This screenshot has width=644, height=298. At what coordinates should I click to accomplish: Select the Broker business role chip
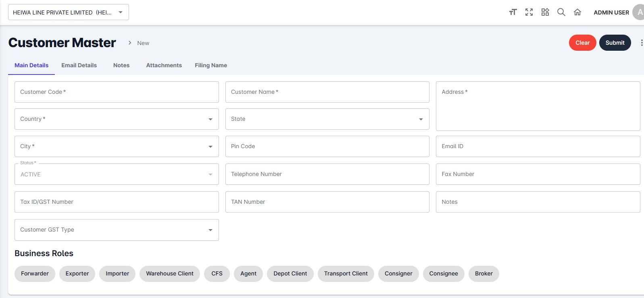click(484, 273)
